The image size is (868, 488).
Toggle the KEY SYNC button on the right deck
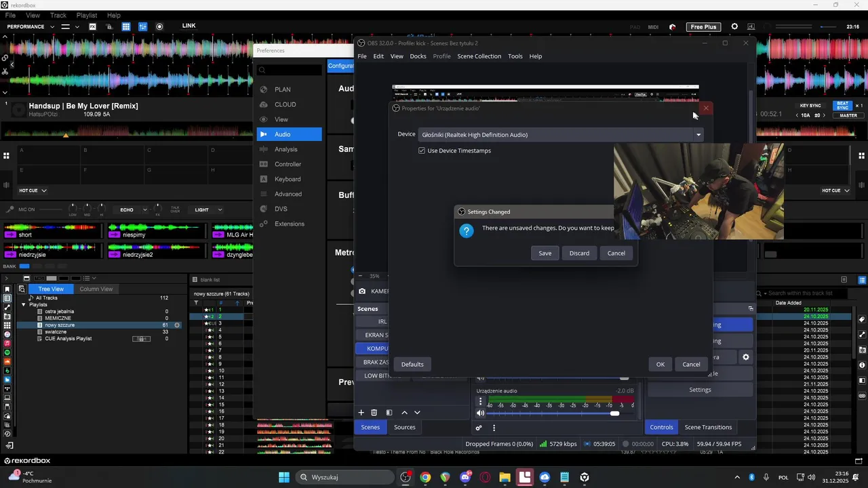coord(810,106)
